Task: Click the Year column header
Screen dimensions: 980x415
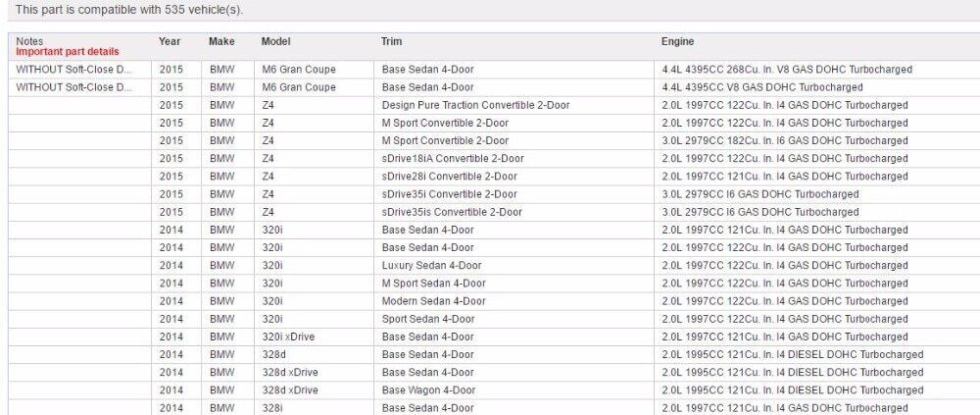Action: click(x=170, y=42)
